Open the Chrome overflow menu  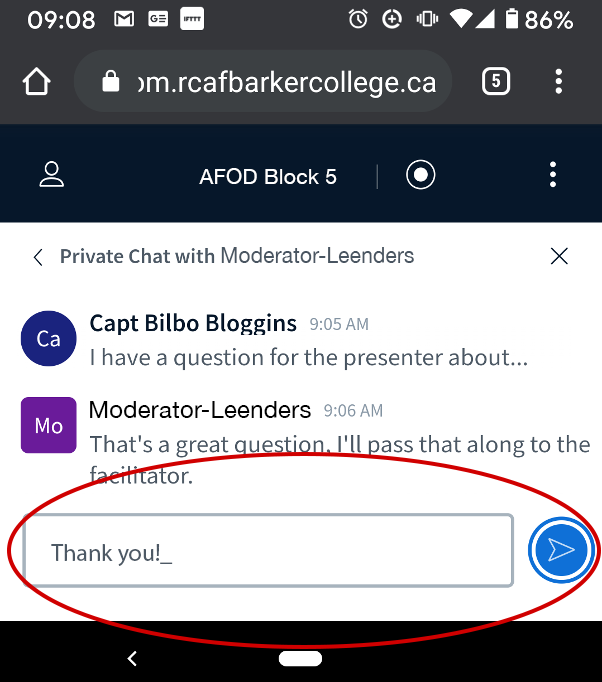[559, 82]
